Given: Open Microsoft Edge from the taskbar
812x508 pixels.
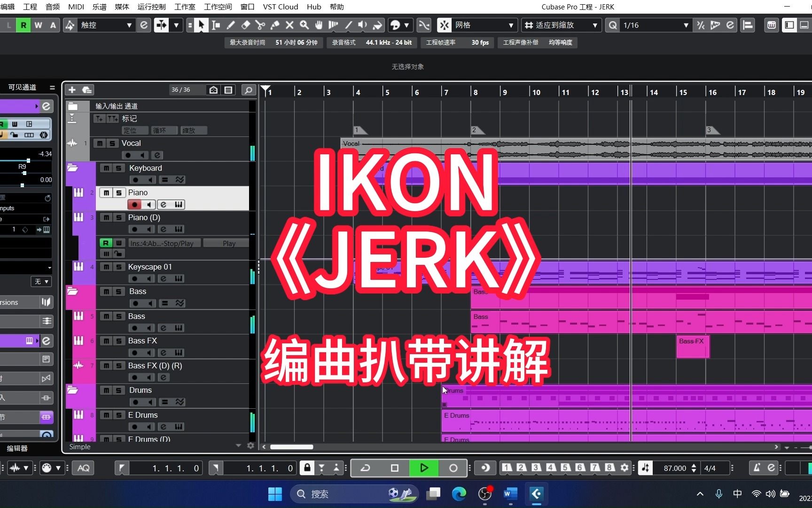Looking at the screenshot, I should tap(459, 494).
